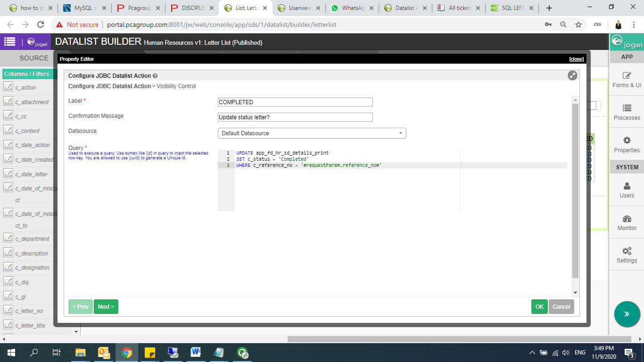This screenshot has height=362, width=644.
Task: Go to Next property page
Action: click(x=106, y=307)
